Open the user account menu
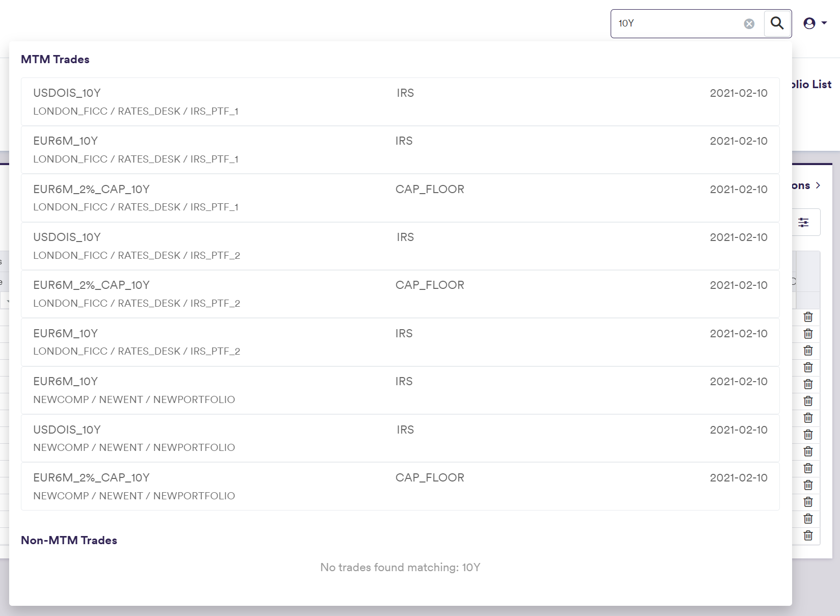The height and width of the screenshot is (616, 840). click(815, 23)
